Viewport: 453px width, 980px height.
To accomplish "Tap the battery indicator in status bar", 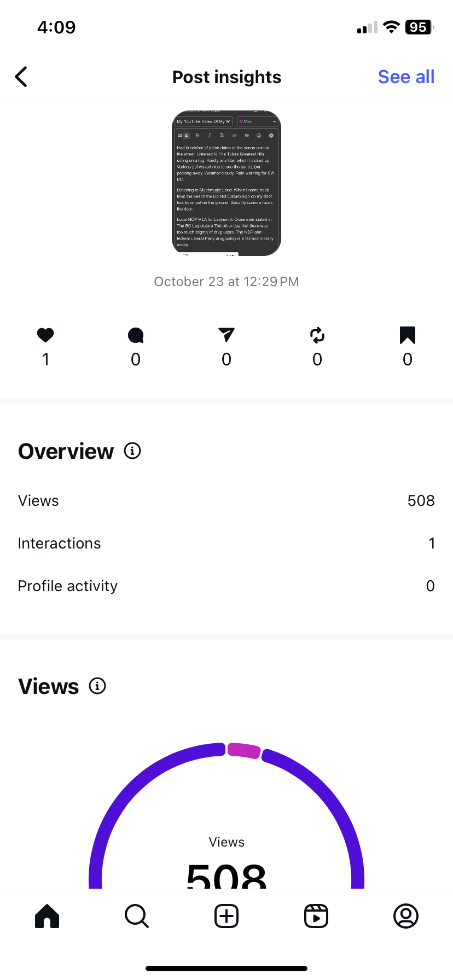I will (x=419, y=27).
